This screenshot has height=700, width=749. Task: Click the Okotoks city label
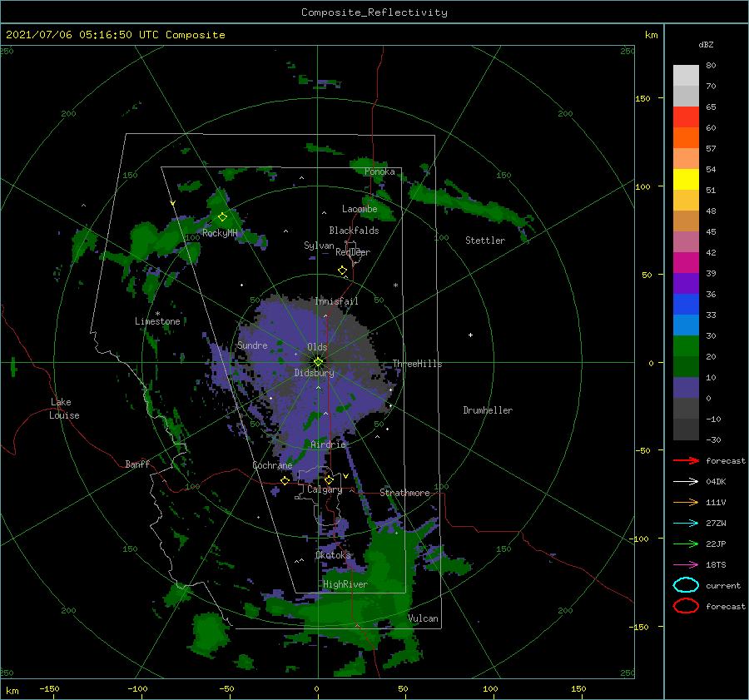coord(333,555)
